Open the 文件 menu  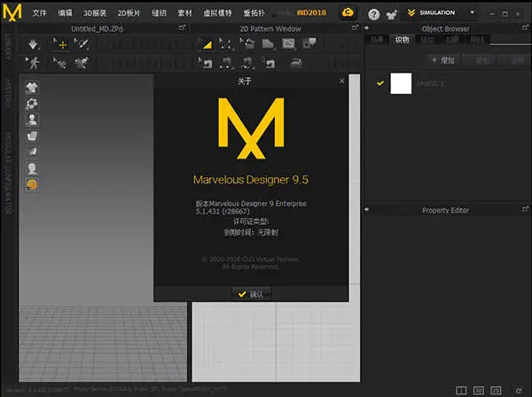pos(40,14)
